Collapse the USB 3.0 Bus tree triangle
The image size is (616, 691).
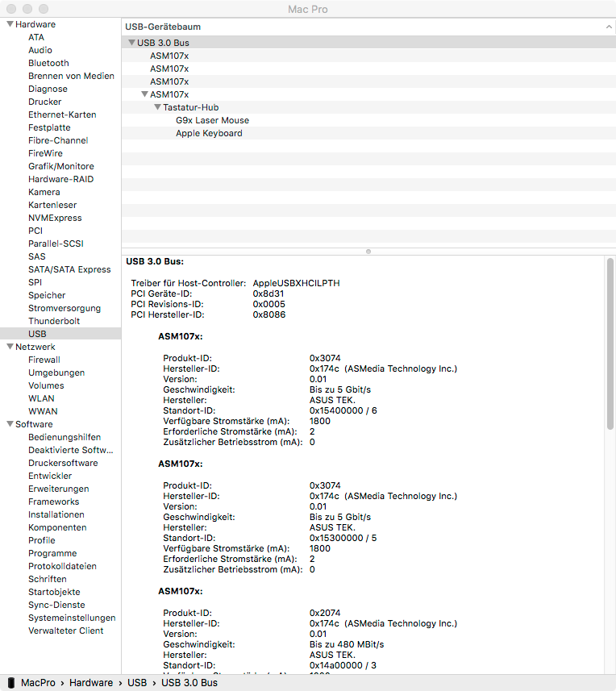(131, 42)
